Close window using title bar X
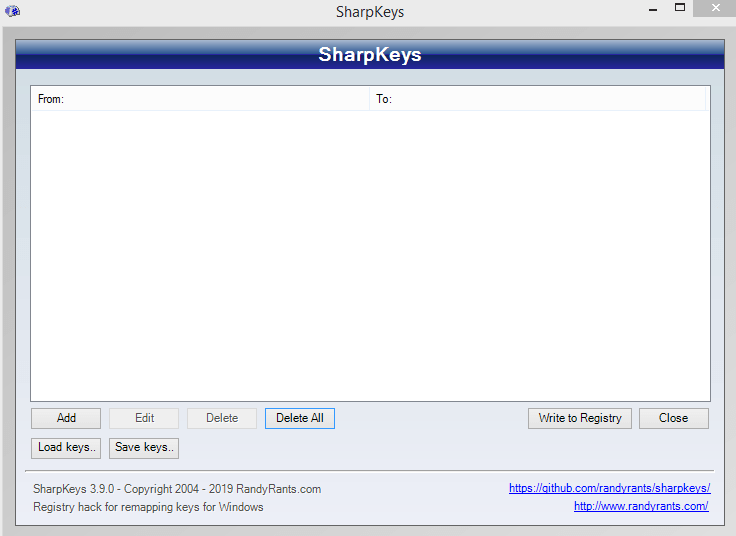Image resolution: width=736 pixels, height=536 pixels. tap(715, 8)
